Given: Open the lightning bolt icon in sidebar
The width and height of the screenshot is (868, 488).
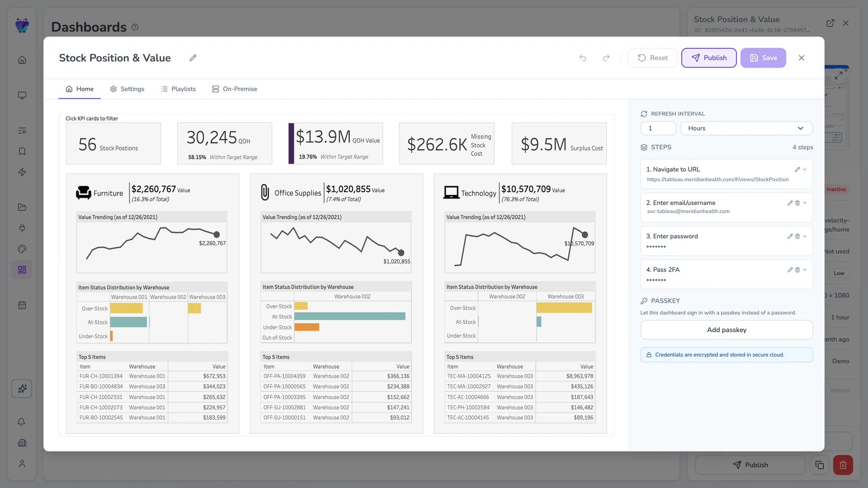Looking at the screenshot, I should [x=22, y=172].
